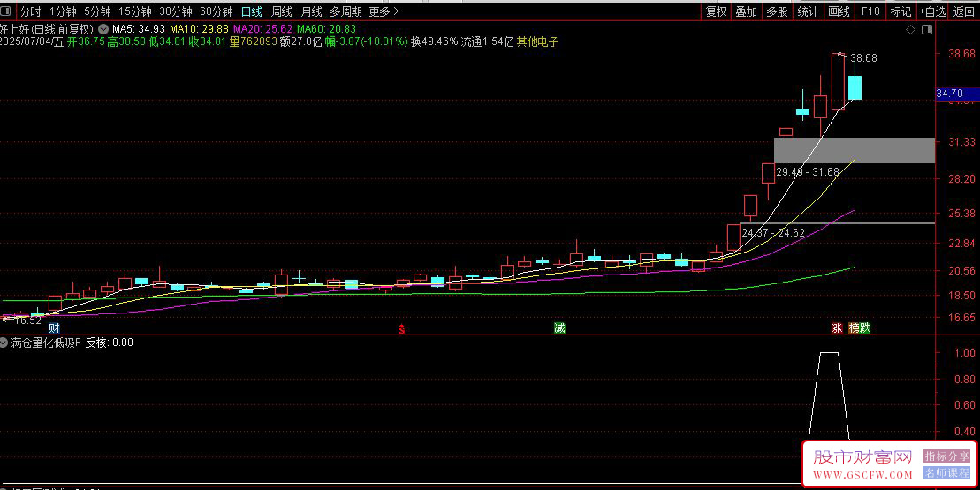Image resolution: width=980 pixels, height=490 pixels.
Task: Open F10 company information
Action: click(x=870, y=11)
